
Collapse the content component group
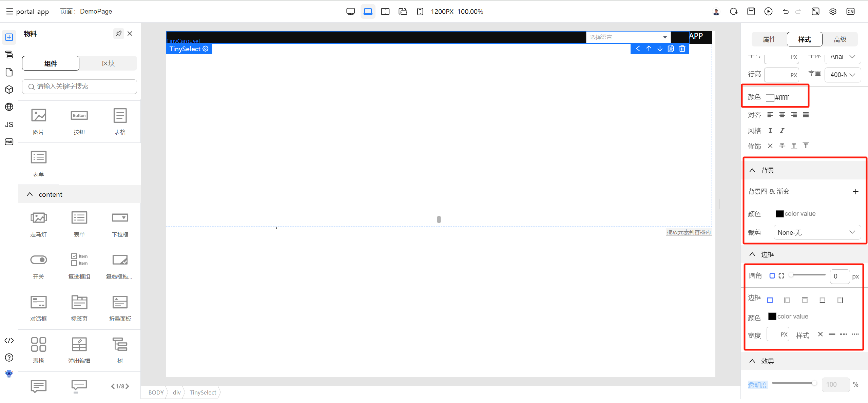pos(30,194)
